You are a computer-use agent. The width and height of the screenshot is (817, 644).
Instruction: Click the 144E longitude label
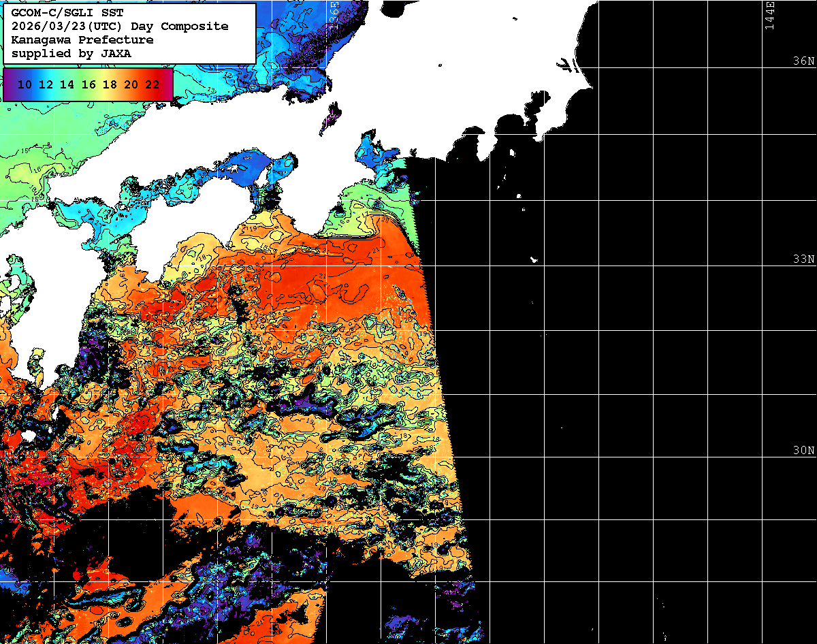[x=770, y=15]
